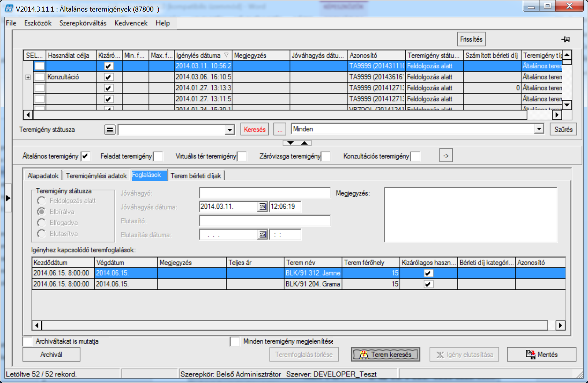Click the upper grid scroll-down arrow
Viewport: 588px width, 383px height.
(567, 105)
